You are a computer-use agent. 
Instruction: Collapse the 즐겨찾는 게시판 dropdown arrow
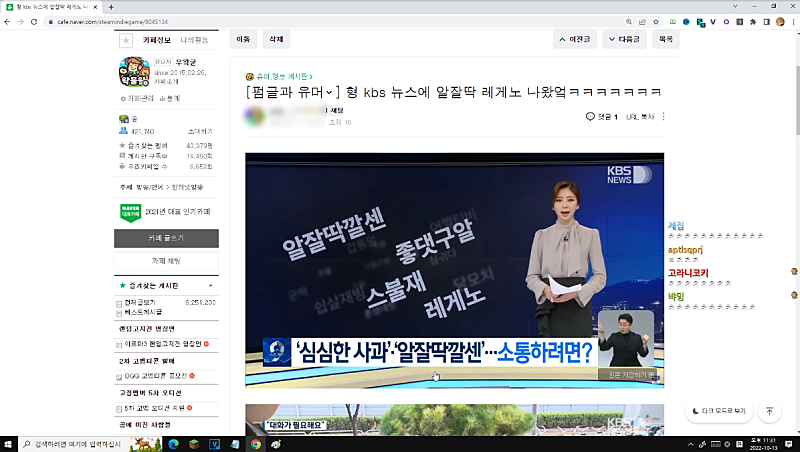tap(211, 286)
